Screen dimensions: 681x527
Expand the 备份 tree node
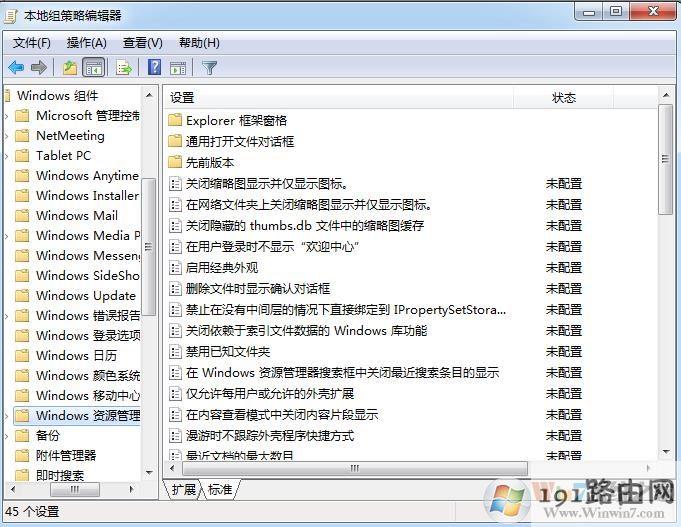pos(7,436)
